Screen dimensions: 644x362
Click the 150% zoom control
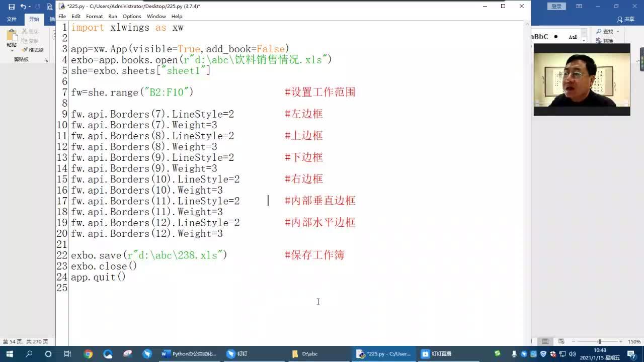632,341
